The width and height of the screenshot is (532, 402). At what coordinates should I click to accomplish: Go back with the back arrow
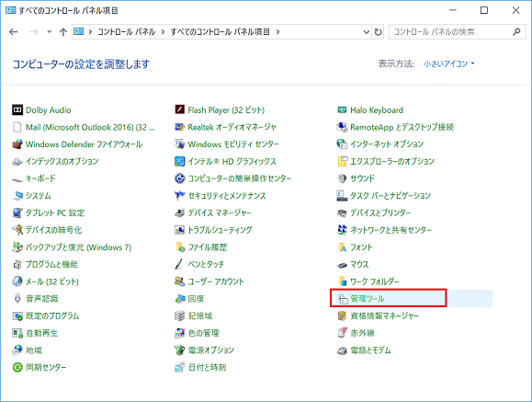click(14, 32)
